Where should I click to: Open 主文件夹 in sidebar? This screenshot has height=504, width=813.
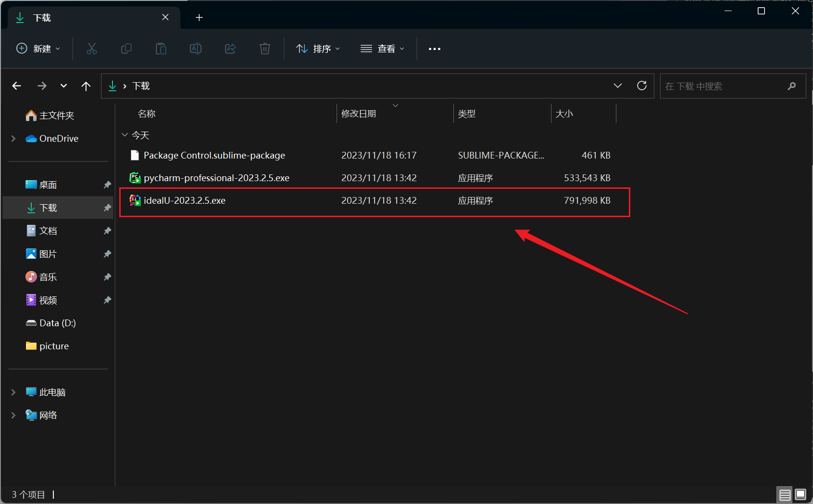point(50,115)
